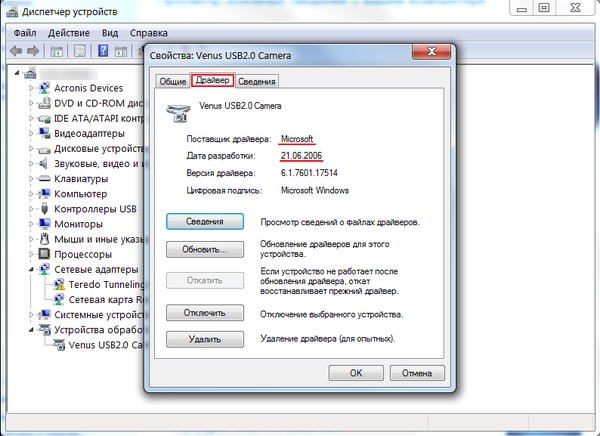Click the camera device icon in dialog

(x=178, y=113)
